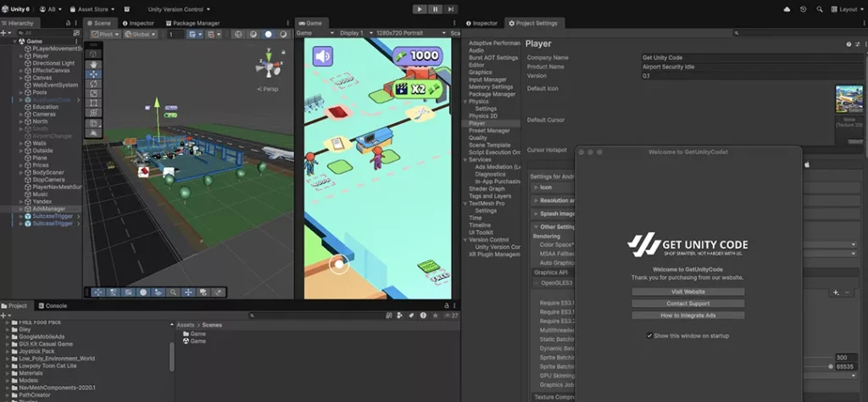
Task: Select the Transform tool in Scene toolbar
Action: pos(93,113)
